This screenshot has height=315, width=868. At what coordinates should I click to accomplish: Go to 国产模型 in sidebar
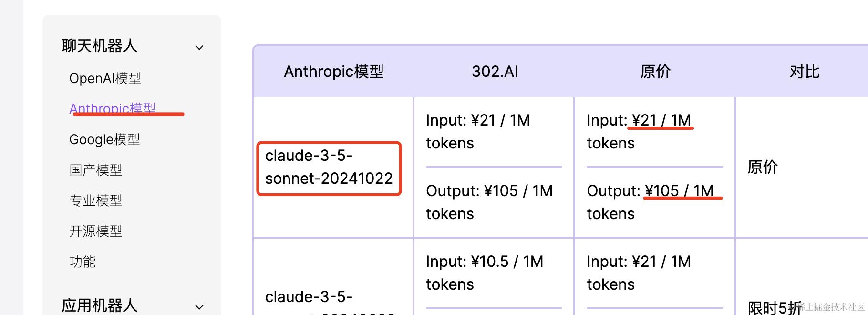96,170
